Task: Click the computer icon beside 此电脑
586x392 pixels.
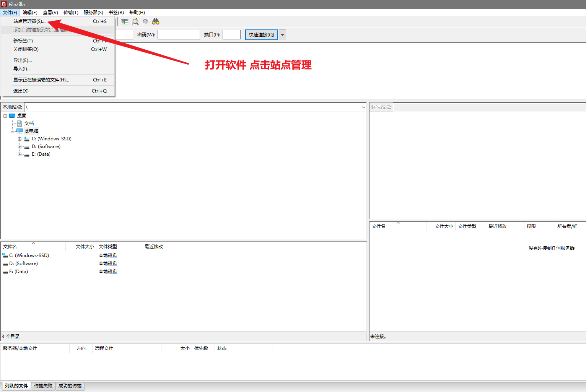Action: click(x=20, y=131)
